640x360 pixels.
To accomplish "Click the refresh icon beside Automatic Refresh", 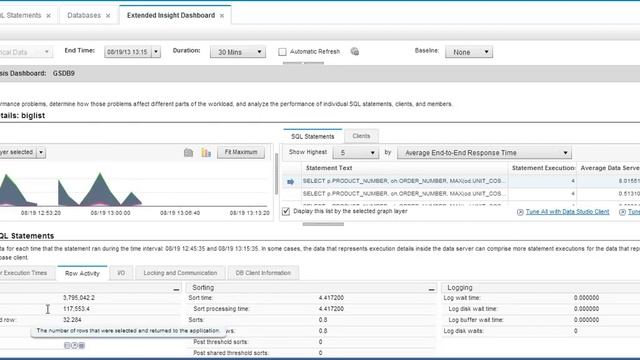I will [355, 51].
